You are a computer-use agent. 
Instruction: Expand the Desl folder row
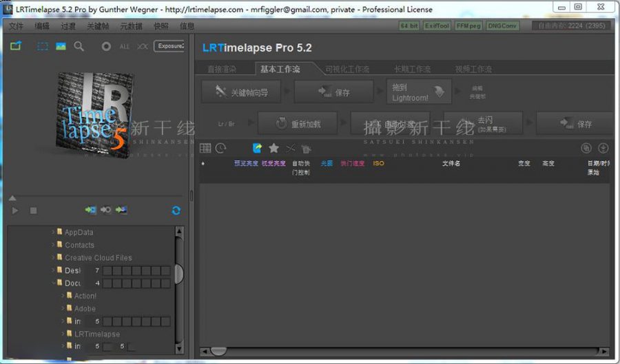[x=53, y=270]
